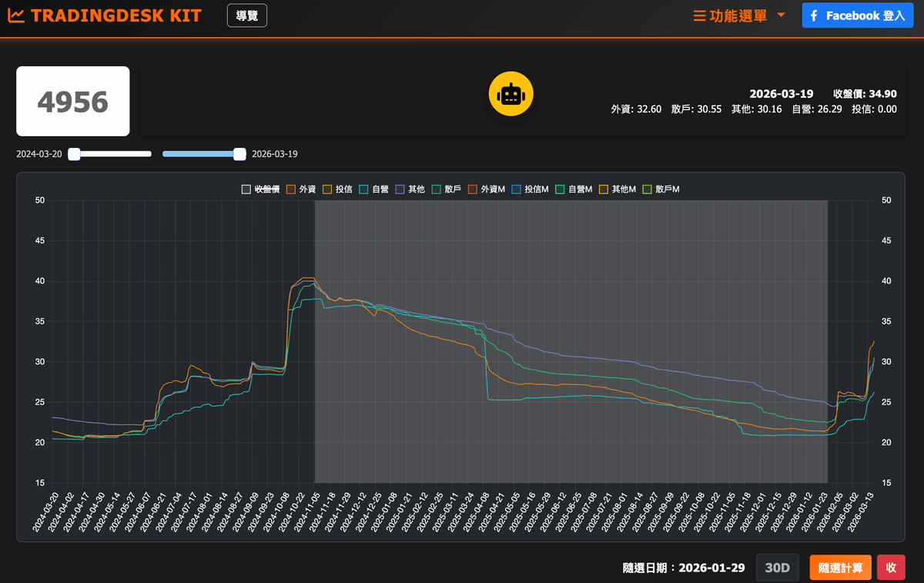Click the 2024-03-20 start date label beside the slider
The height and width of the screenshot is (583, 924).
[x=39, y=154]
